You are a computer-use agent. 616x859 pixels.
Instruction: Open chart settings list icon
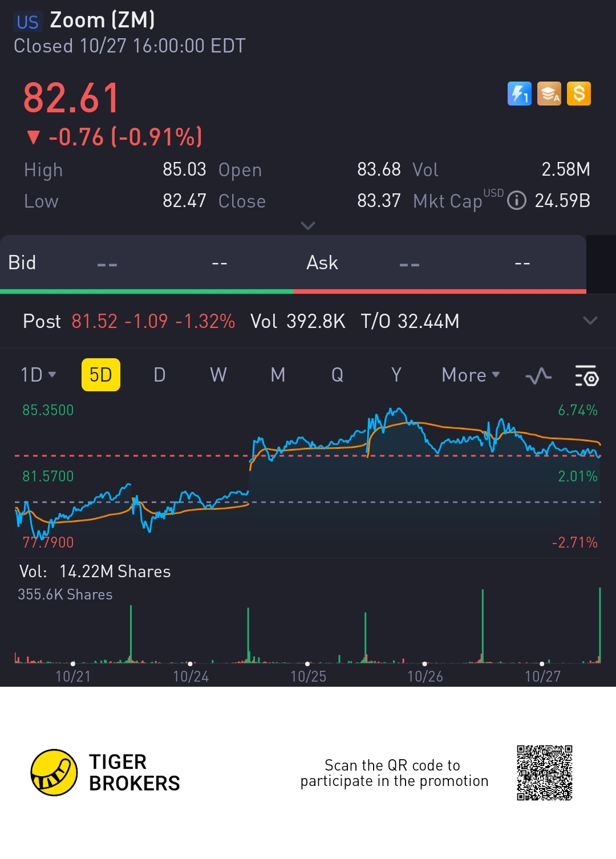click(x=586, y=376)
